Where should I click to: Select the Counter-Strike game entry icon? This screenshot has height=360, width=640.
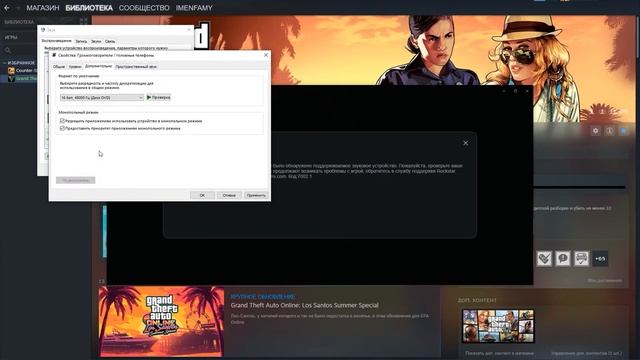[x=11, y=71]
